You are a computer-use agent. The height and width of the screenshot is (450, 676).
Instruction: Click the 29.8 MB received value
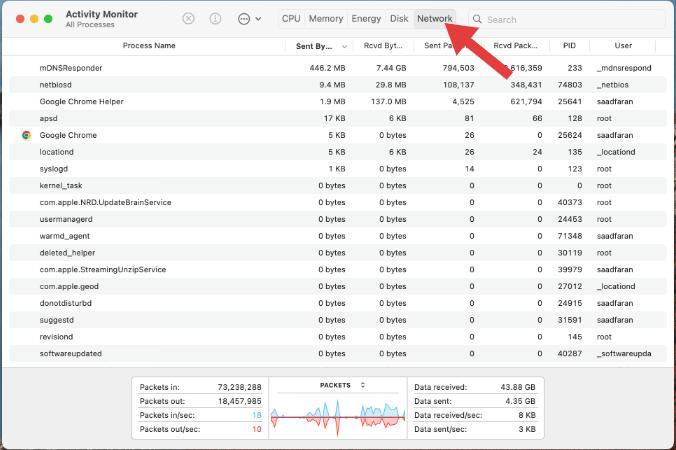pos(391,84)
